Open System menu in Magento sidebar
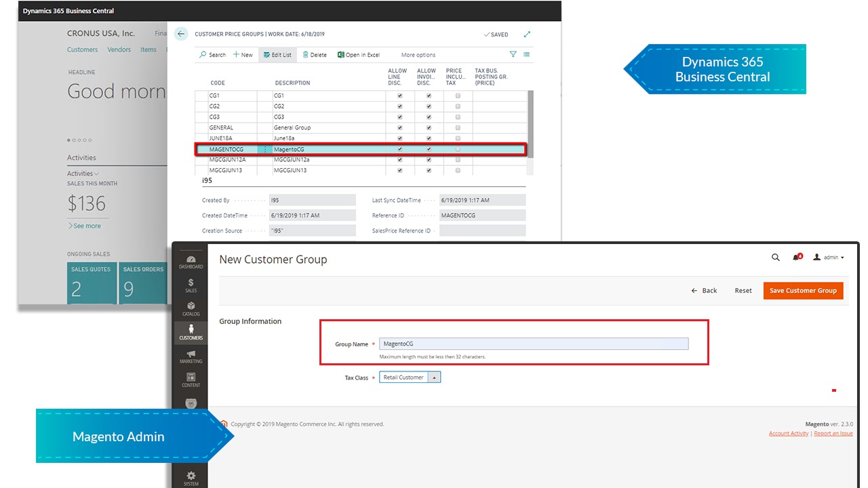This screenshot has height=488, width=868. (x=191, y=478)
